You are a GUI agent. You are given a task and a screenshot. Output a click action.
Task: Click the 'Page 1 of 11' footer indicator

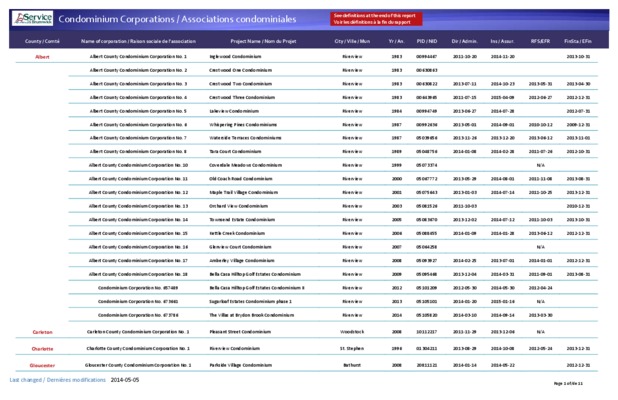coord(568,383)
